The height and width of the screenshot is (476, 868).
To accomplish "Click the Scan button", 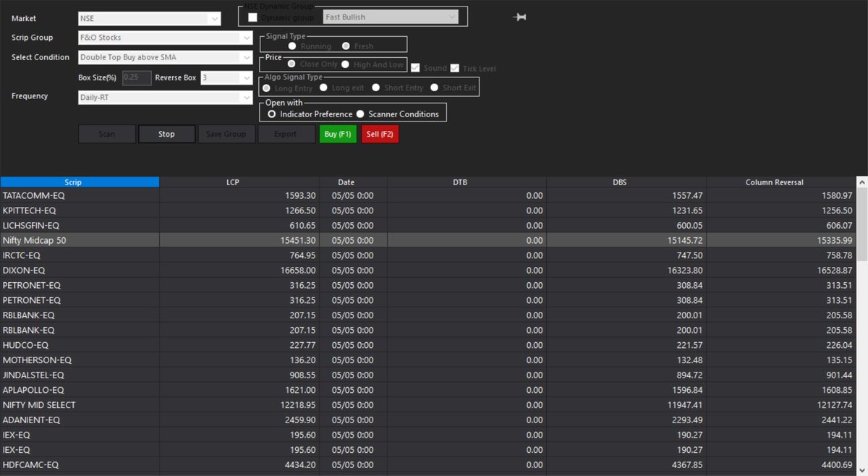I will (107, 134).
